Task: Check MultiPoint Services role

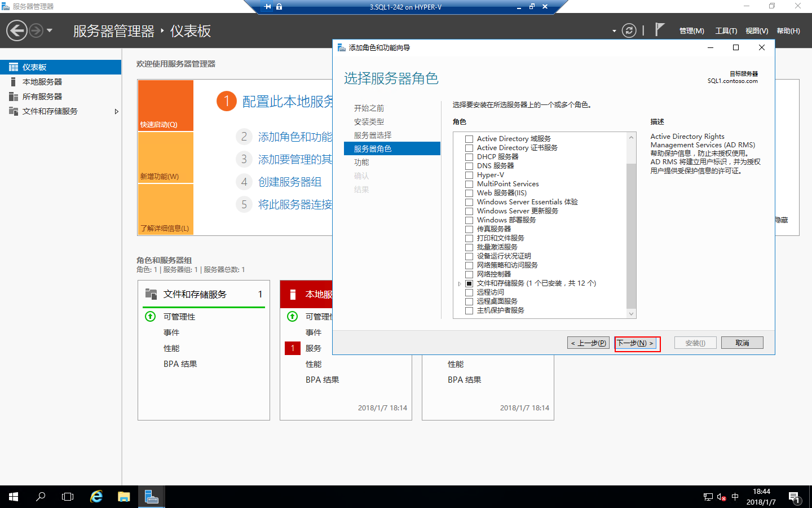Action: 469,184
